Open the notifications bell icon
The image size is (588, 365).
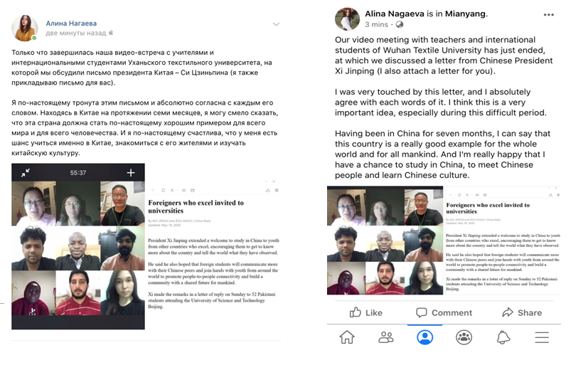point(503,337)
